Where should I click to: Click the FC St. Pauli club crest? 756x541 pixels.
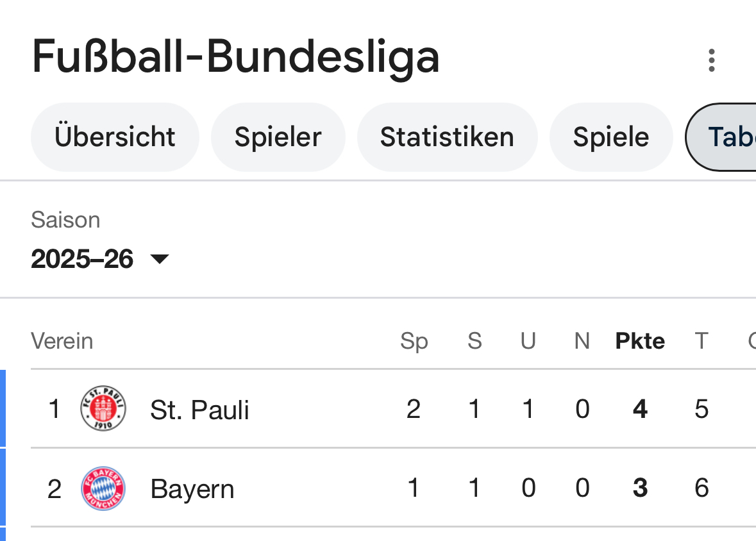pos(103,408)
